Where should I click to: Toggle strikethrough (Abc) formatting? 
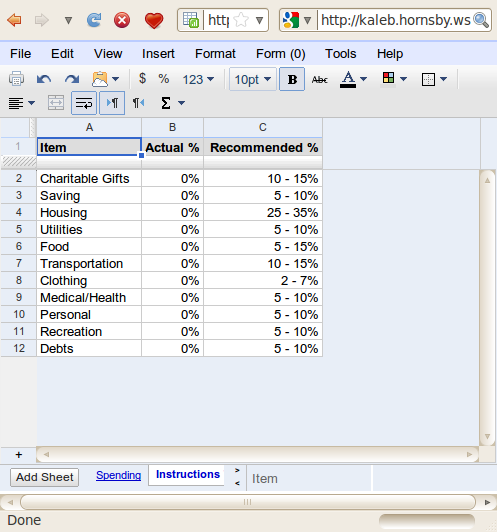click(320, 80)
